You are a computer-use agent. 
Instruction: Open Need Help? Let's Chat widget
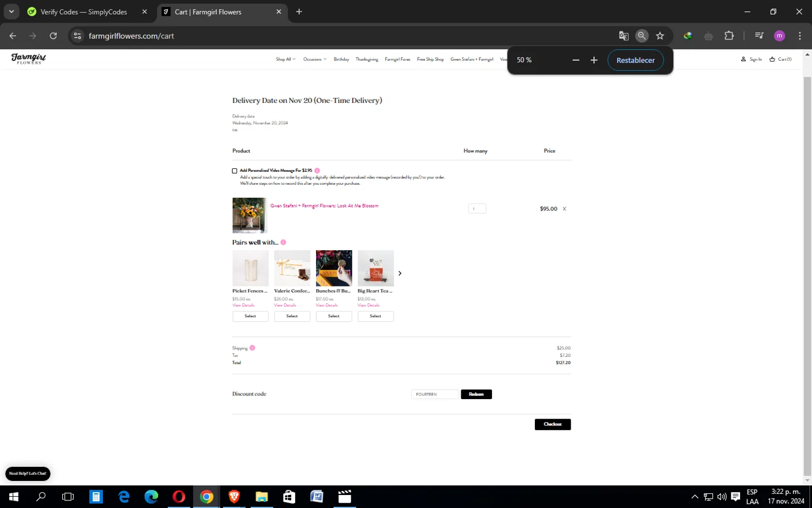coord(28,473)
